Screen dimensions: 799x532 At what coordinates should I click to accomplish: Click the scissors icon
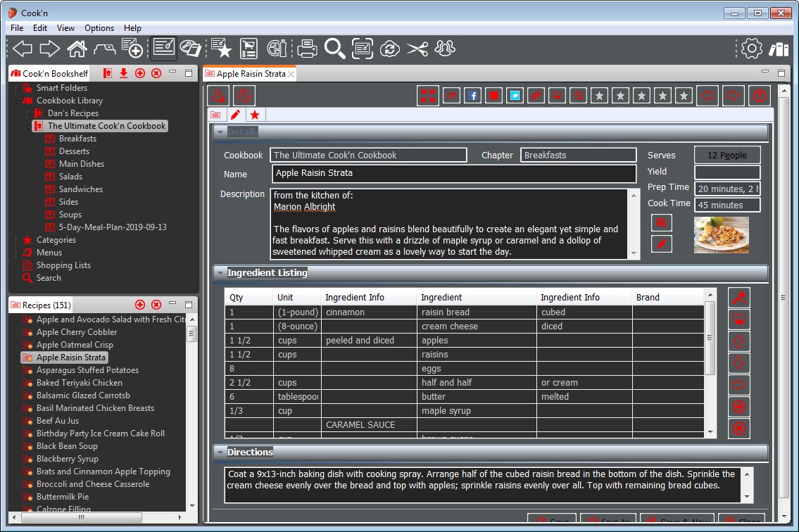[x=417, y=49]
